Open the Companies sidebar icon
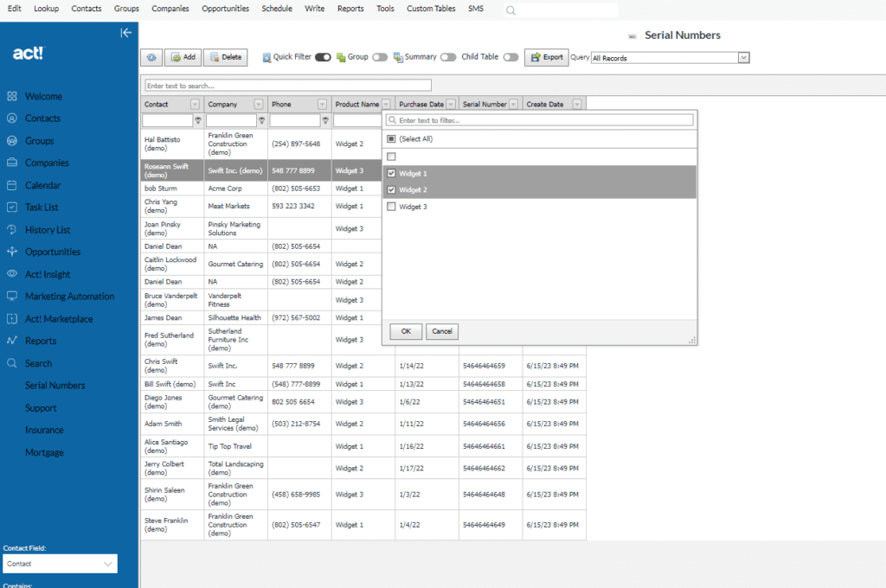The image size is (886, 588). (x=12, y=163)
